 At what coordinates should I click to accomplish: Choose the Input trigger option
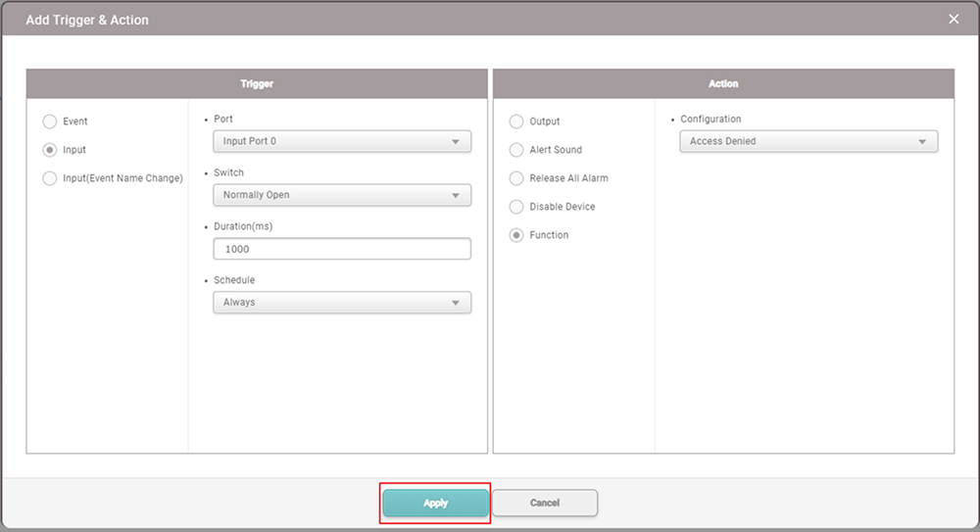click(x=50, y=150)
